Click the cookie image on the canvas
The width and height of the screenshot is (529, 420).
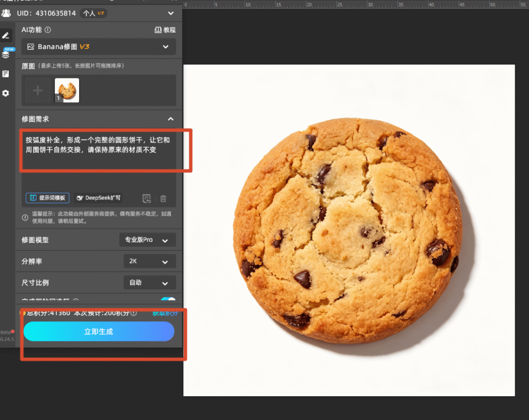click(349, 230)
